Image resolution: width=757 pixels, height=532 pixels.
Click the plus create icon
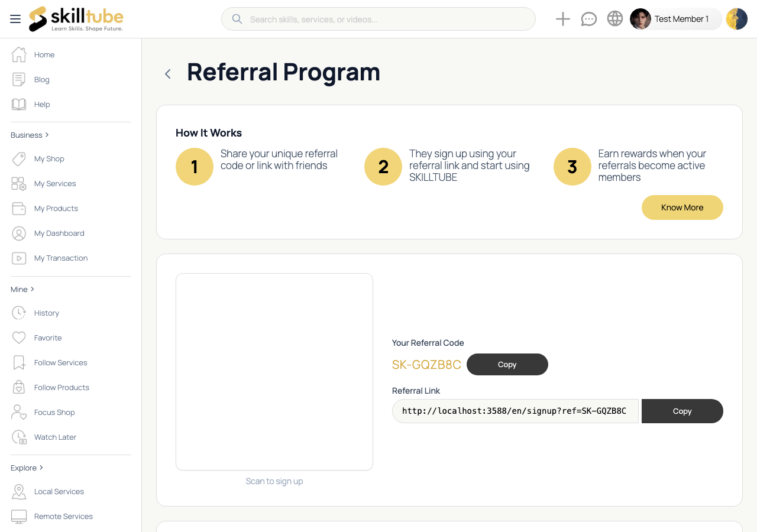pos(563,19)
